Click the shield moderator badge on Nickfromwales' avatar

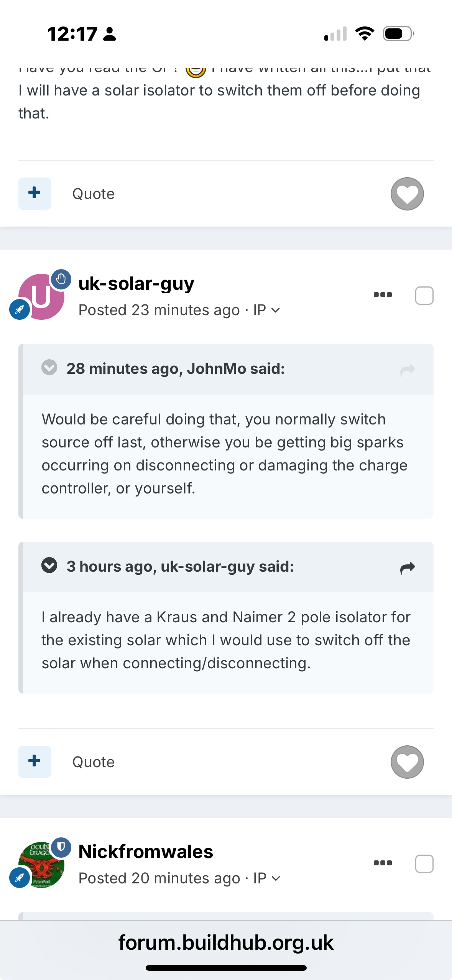coord(61,847)
